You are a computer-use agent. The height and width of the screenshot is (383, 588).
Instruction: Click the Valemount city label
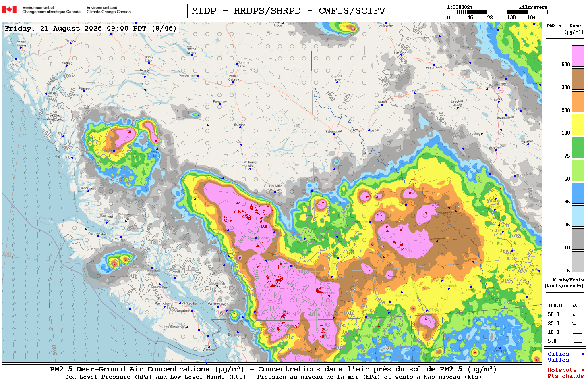(334, 131)
